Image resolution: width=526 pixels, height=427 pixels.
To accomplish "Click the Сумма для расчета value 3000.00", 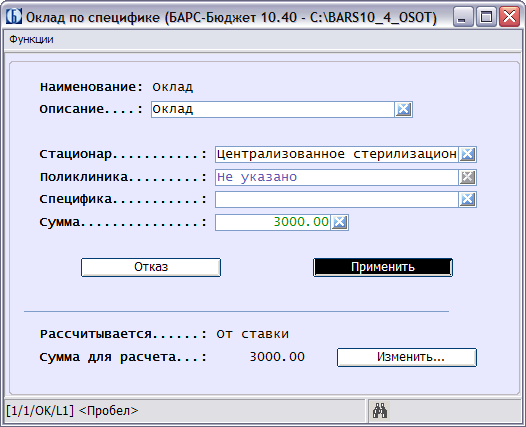I will pyautogui.click(x=277, y=357).
